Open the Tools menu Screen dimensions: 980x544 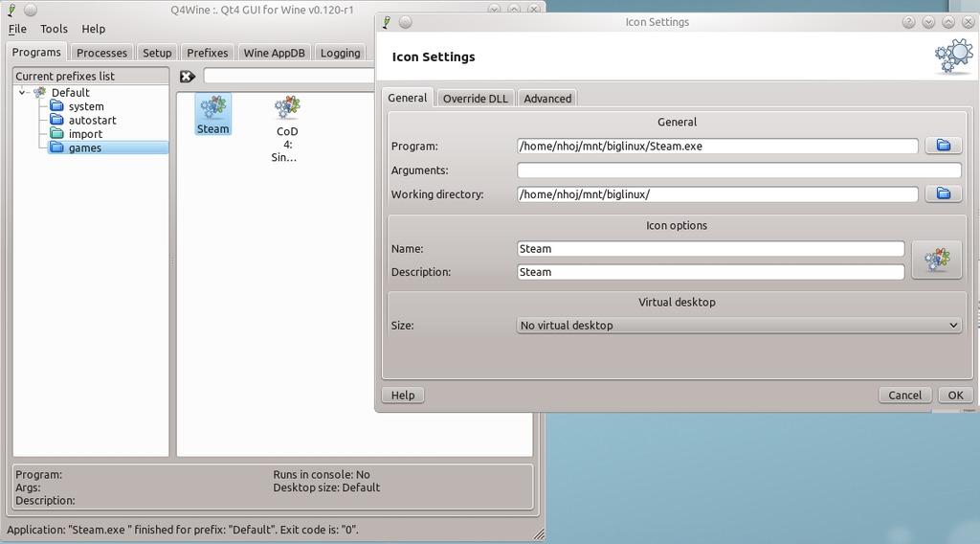coord(54,30)
